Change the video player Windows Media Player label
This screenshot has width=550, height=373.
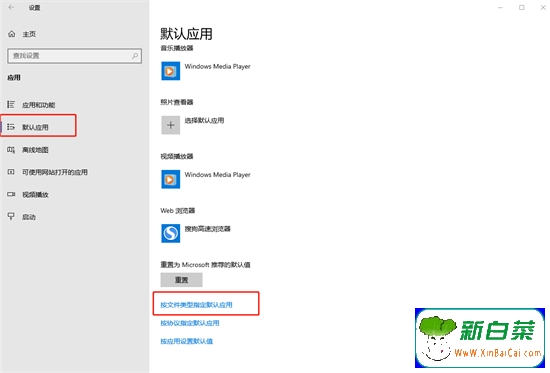tap(217, 174)
